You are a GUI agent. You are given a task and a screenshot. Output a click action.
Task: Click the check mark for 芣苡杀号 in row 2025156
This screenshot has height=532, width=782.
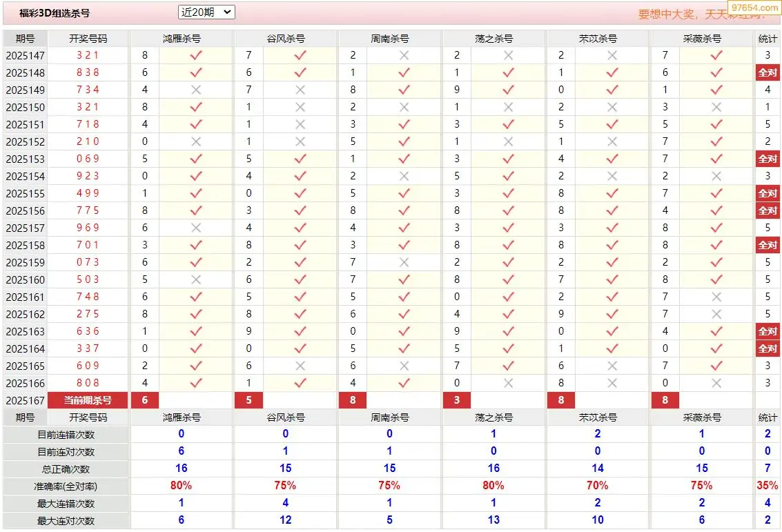pyautogui.click(x=612, y=211)
